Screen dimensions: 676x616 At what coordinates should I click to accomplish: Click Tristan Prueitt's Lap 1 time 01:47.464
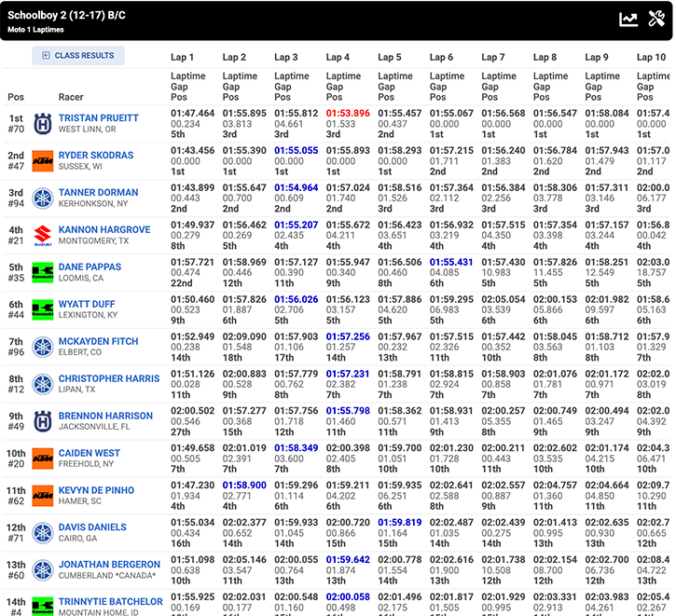point(193,114)
